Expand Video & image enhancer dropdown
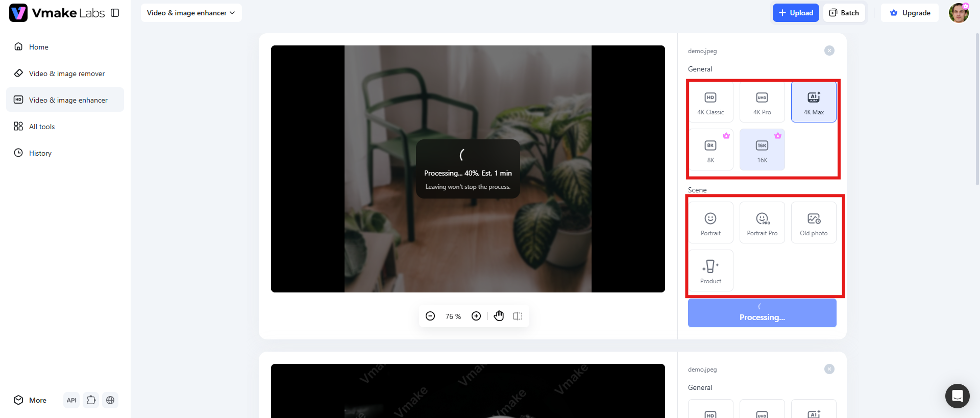Viewport: 980px width, 418px height. pyautogui.click(x=191, y=13)
